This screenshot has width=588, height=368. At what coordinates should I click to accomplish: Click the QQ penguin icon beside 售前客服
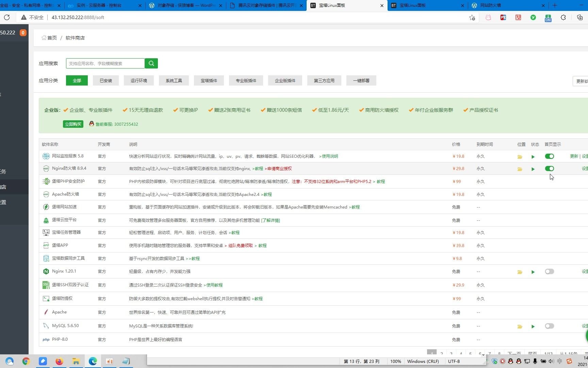coord(92,124)
